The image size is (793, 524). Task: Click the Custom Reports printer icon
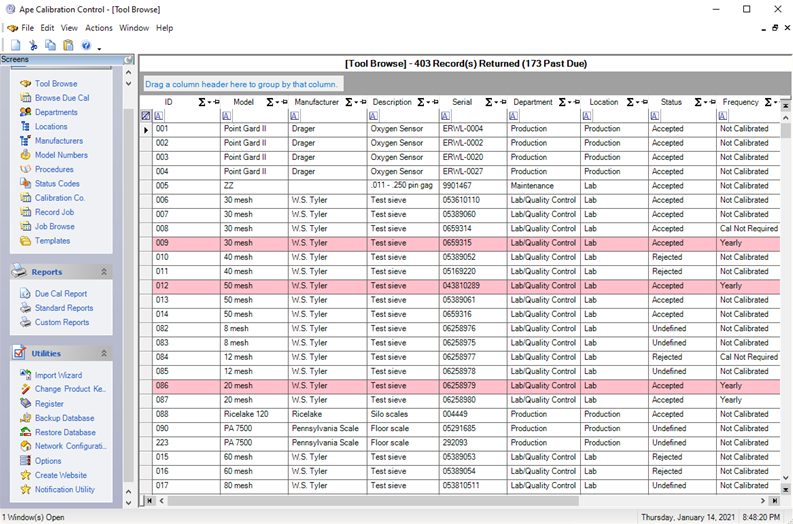[x=25, y=322]
